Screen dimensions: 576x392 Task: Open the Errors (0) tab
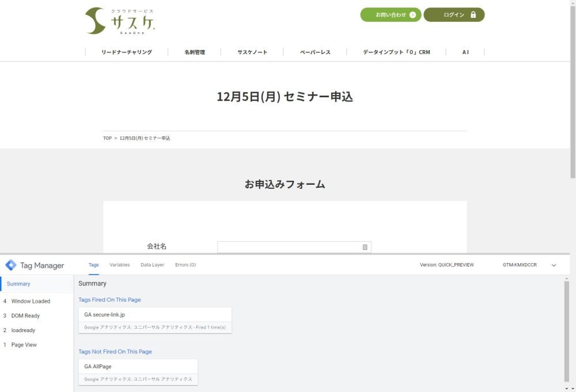pos(185,265)
